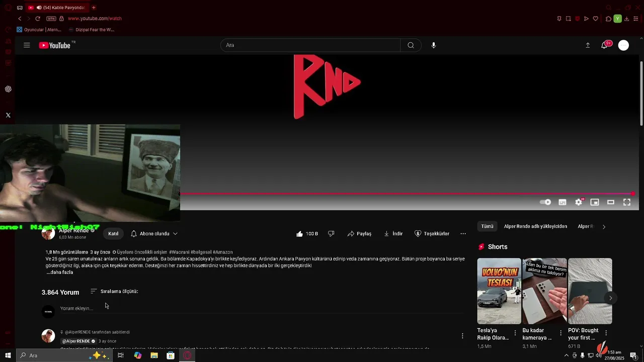Like the video with 100 B likes

307,234
